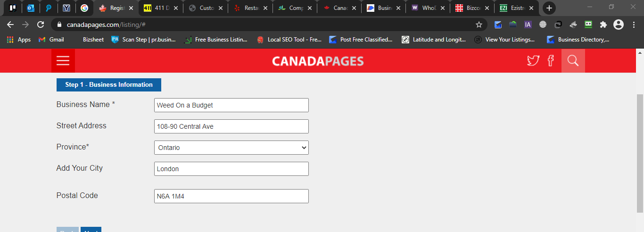Open the red hamburger menu
This screenshot has width=644, height=232.
pos(63,61)
